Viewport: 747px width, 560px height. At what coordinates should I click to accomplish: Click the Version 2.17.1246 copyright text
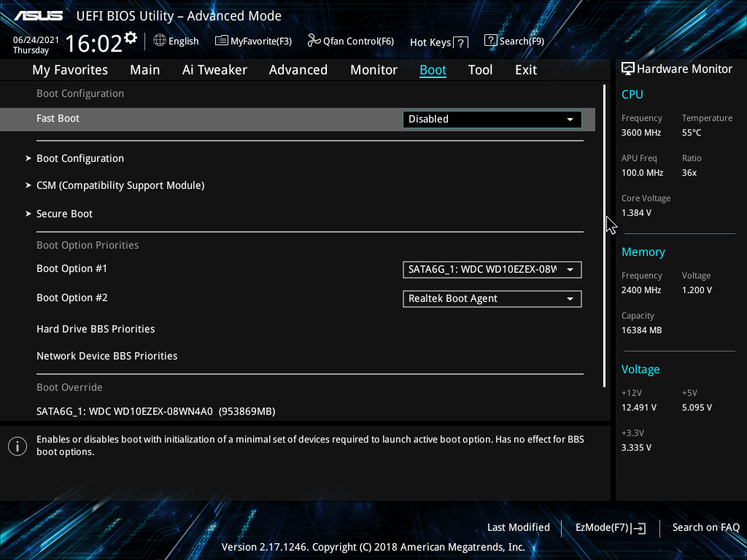pyautogui.click(x=373, y=547)
